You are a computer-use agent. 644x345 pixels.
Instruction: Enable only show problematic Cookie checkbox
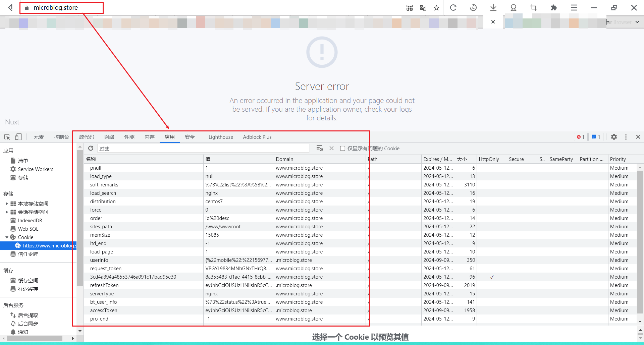342,148
